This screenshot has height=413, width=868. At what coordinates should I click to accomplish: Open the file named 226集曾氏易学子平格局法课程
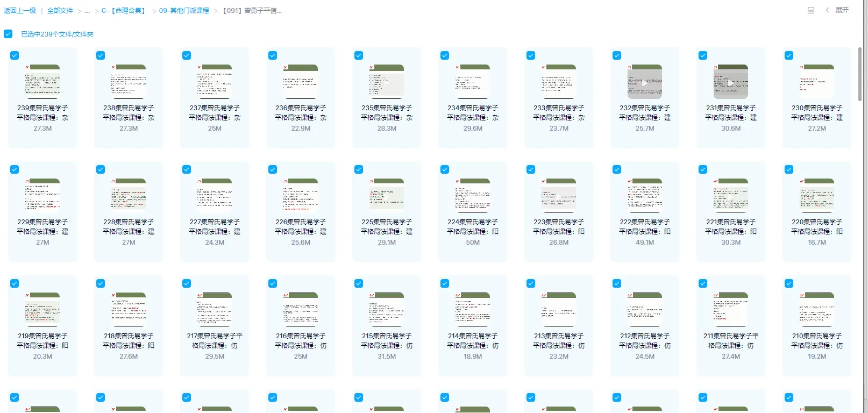(x=301, y=226)
